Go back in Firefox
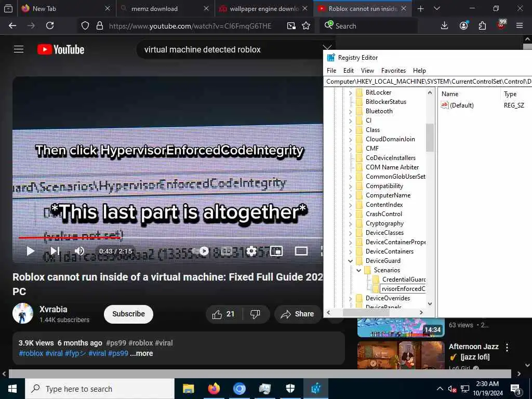 pos(12,25)
